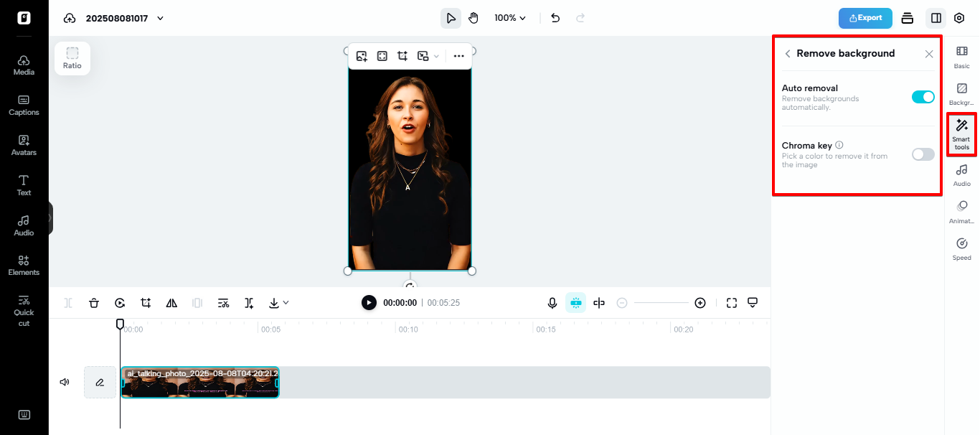Image resolution: width=980 pixels, height=435 pixels.
Task: Open the Audio panel in left sidebar
Action: [24, 225]
